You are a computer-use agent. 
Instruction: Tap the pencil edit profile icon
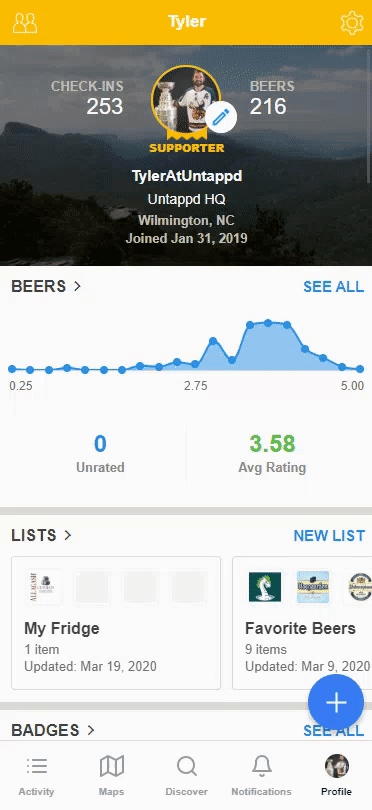(221, 118)
